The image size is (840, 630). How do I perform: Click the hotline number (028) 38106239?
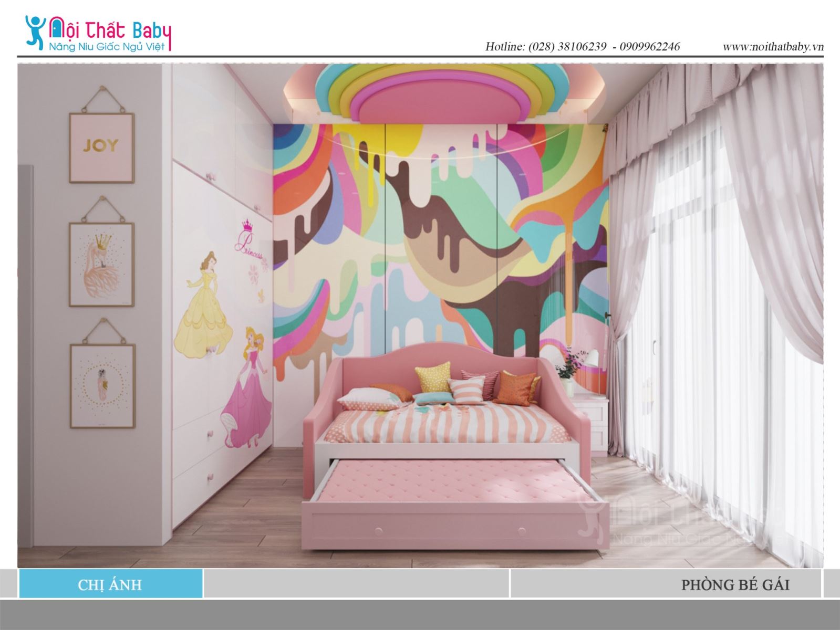click(567, 46)
